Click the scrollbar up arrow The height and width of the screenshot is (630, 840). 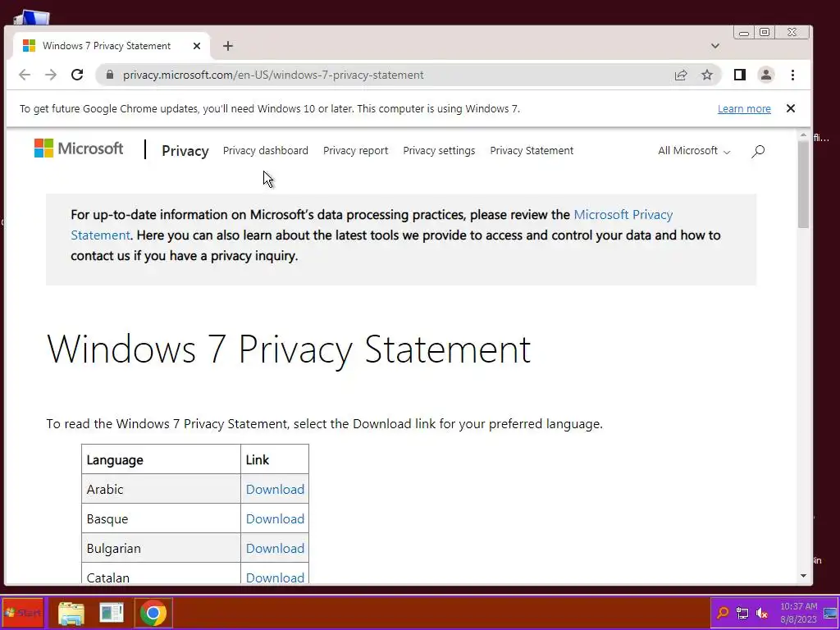803,135
